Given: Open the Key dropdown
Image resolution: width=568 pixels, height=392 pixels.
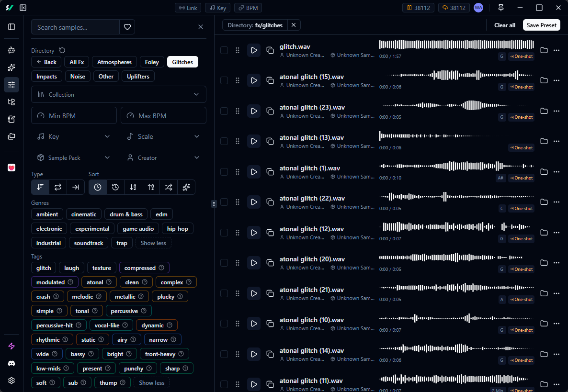Looking at the screenshot, I should click(74, 136).
